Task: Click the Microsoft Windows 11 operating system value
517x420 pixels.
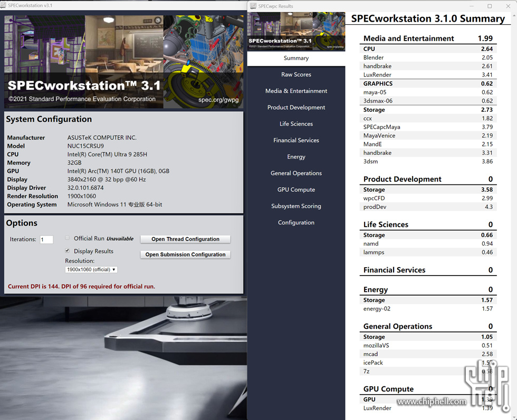Action: click(x=115, y=204)
